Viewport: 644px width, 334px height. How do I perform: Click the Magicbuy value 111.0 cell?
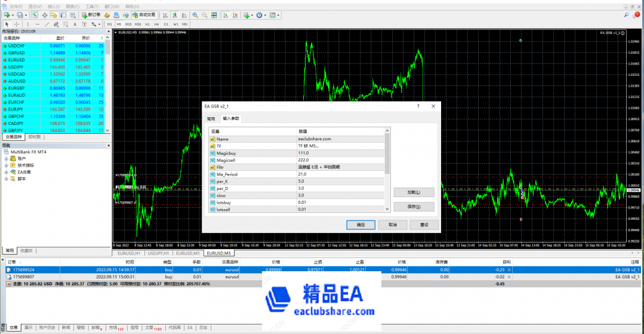click(x=340, y=153)
